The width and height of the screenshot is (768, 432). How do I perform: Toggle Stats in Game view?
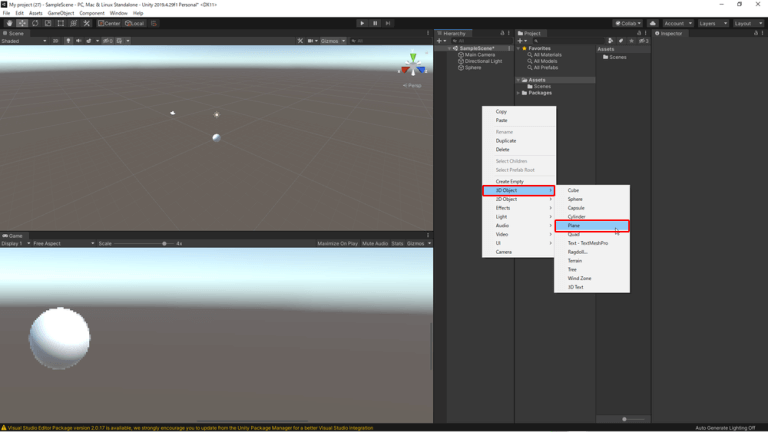[397, 243]
